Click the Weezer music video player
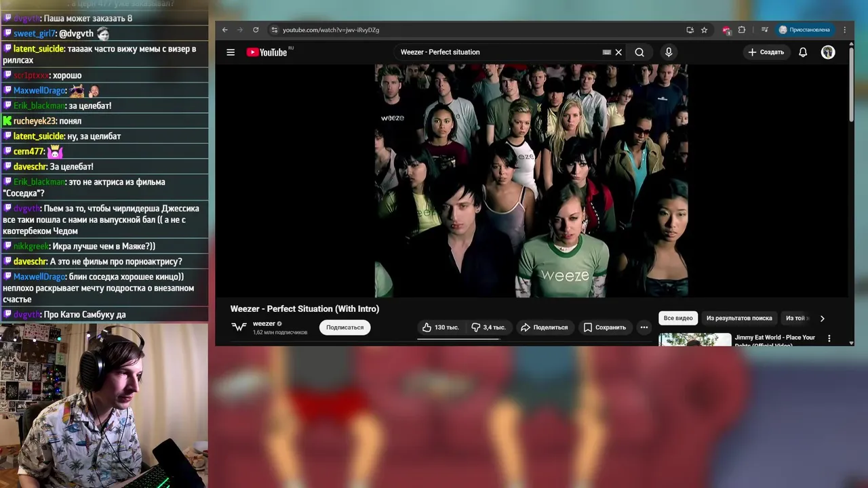The height and width of the screenshot is (488, 868). [532, 181]
